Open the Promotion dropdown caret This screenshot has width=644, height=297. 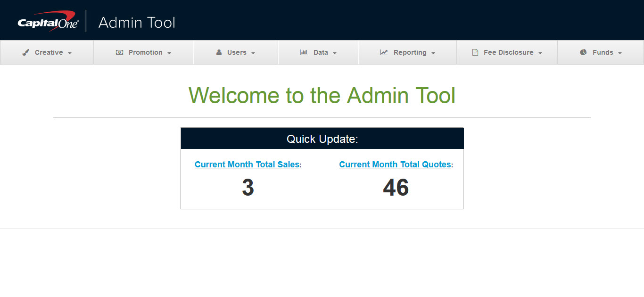click(x=169, y=53)
